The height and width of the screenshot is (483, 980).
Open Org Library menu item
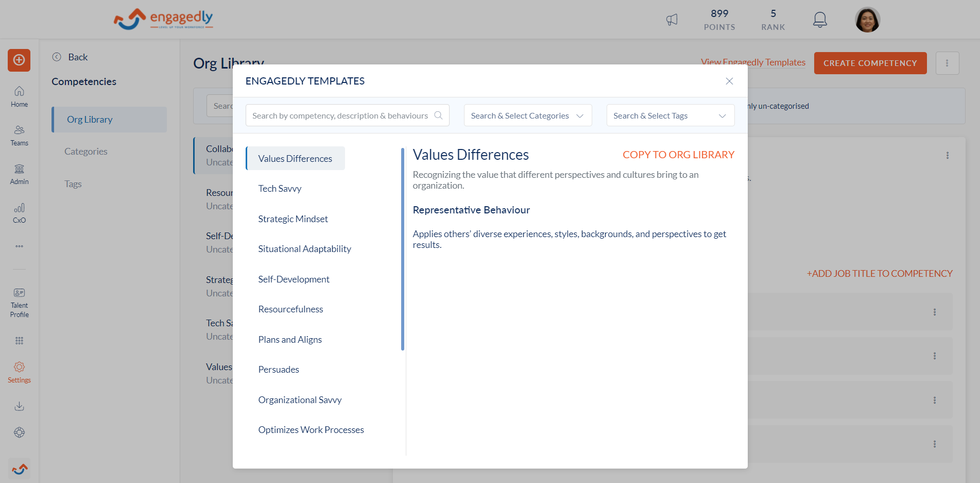click(109, 120)
